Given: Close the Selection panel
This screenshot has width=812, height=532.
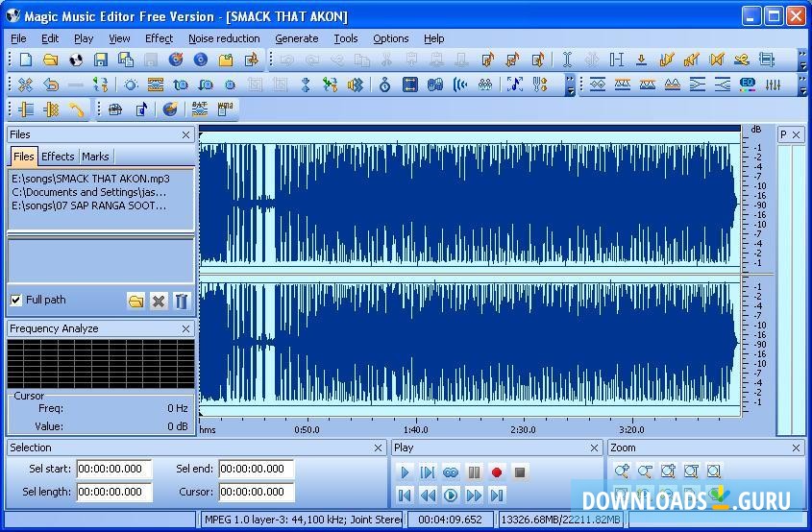Looking at the screenshot, I should tap(379, 447).
